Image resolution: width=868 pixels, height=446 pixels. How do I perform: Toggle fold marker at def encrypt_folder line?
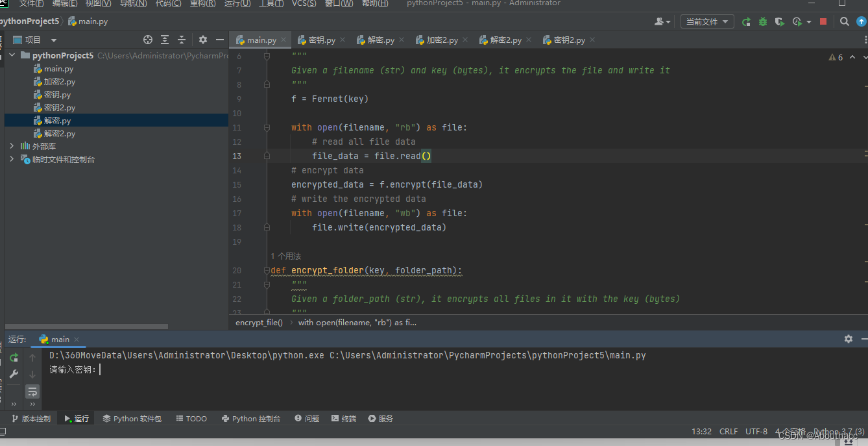[x=267, y=271]
